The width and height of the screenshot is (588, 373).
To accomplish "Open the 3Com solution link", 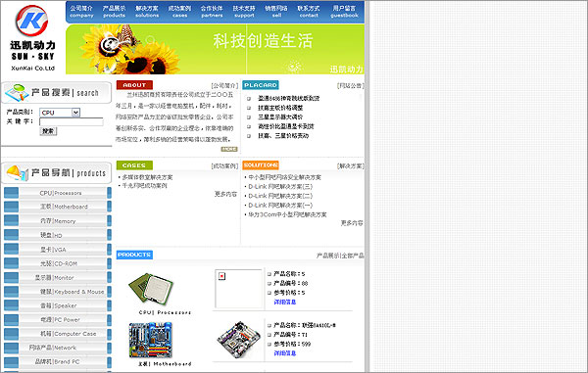I will (287, 214).
